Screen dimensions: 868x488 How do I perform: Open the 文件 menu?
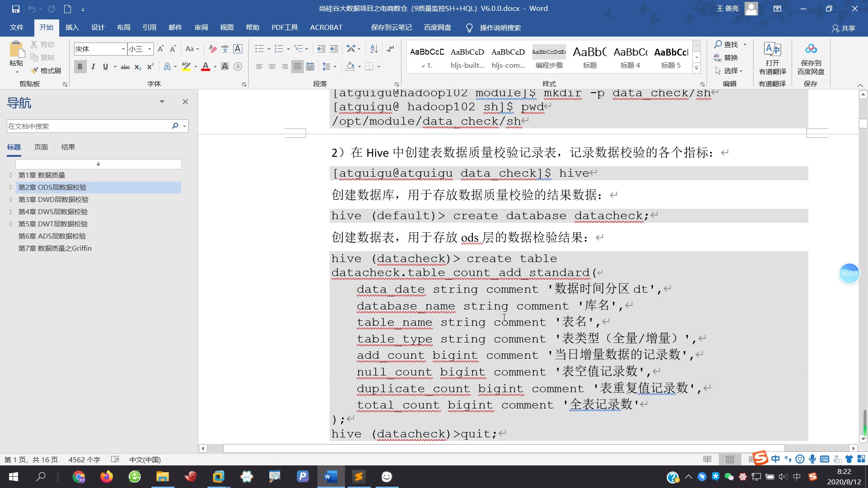(17, 28)
